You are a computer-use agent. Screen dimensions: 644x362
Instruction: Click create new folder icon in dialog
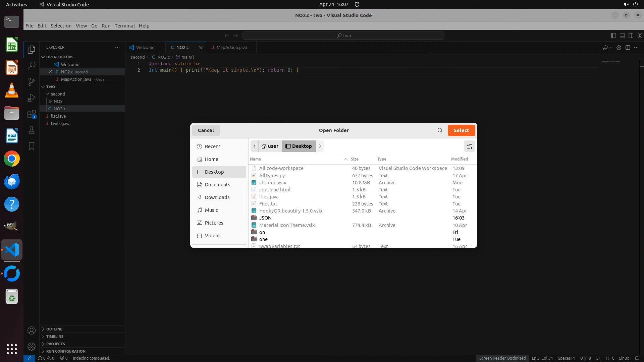(x=469, y=146)
